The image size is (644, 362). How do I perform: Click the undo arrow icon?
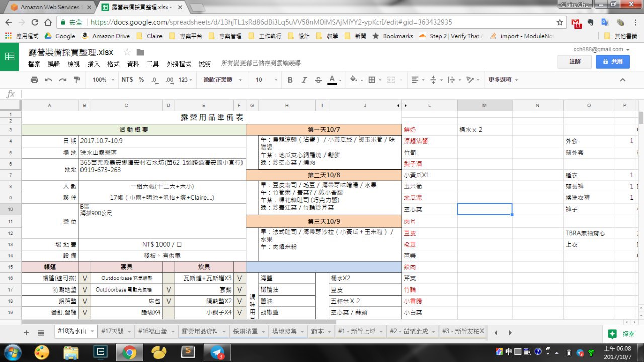48,80
